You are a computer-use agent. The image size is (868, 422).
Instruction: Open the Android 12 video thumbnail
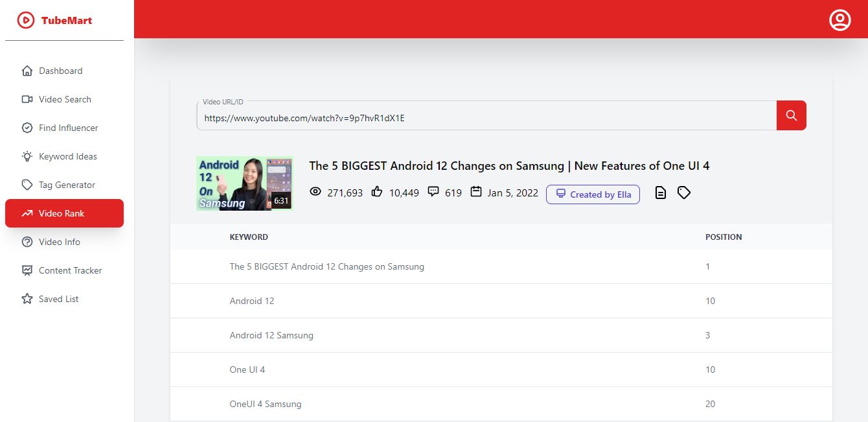[x=244, y=183]
